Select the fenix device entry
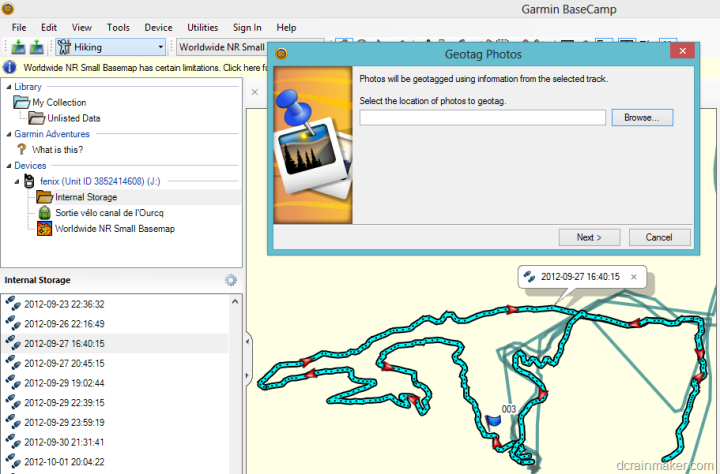This screenshot has width=720, height=474. pyautogui.click(x=100, y=181)
